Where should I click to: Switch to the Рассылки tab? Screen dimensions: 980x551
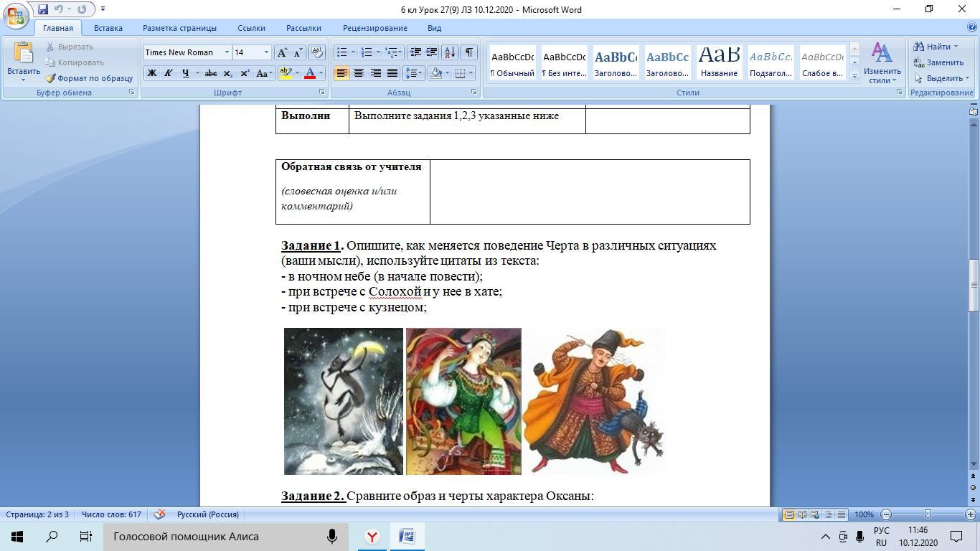303,28
